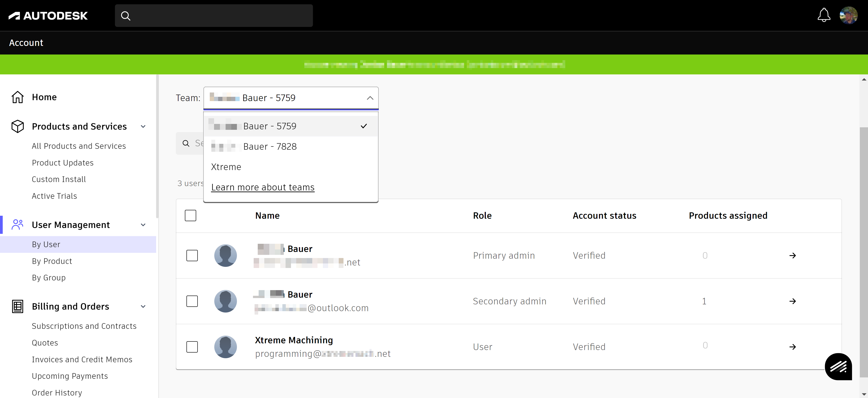Viewport: 868px width, 398px height.
Task: Open the Autodesk assistant badge at bottom right
Action: click(839, 367)
